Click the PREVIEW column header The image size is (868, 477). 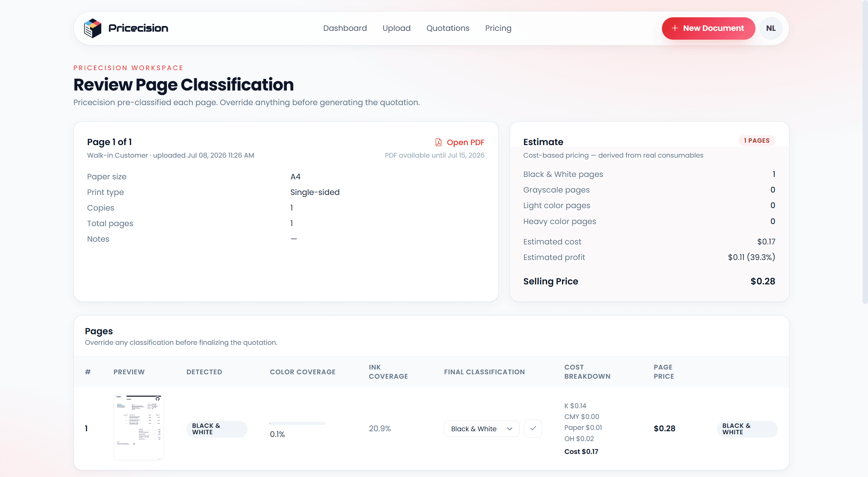pos(129,372)
